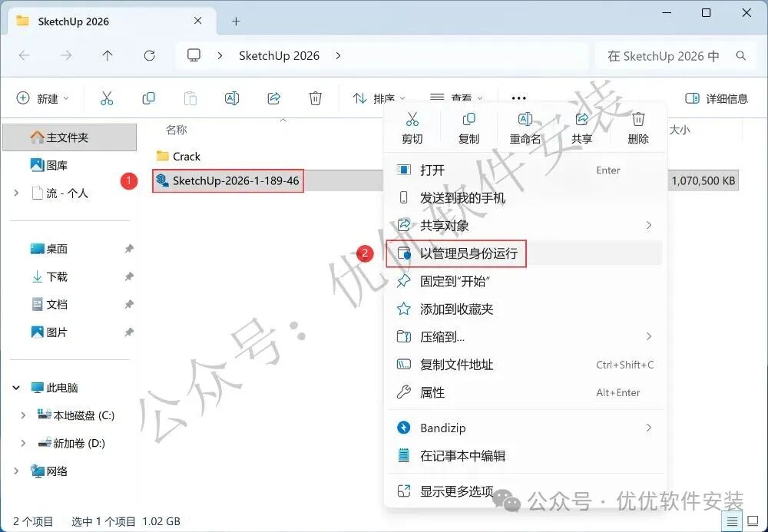Click the Forward navigation arrow
Image resolution: width=768 pixels, height=532 pixels.
[x=65, y=55]
